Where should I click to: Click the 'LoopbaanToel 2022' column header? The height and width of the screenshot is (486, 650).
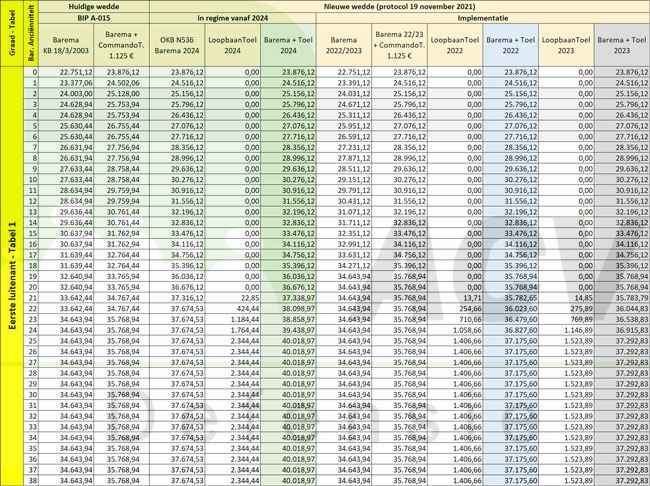click(455, 45)
